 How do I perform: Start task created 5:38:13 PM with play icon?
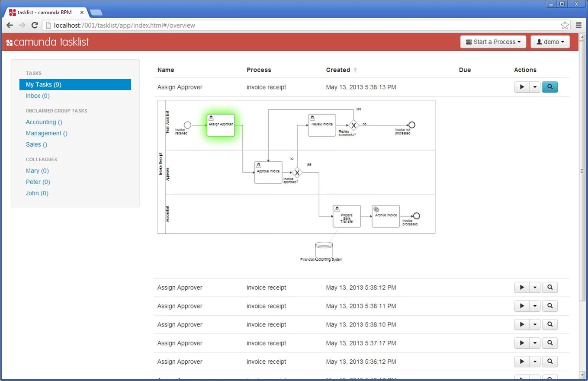(522, 87)
